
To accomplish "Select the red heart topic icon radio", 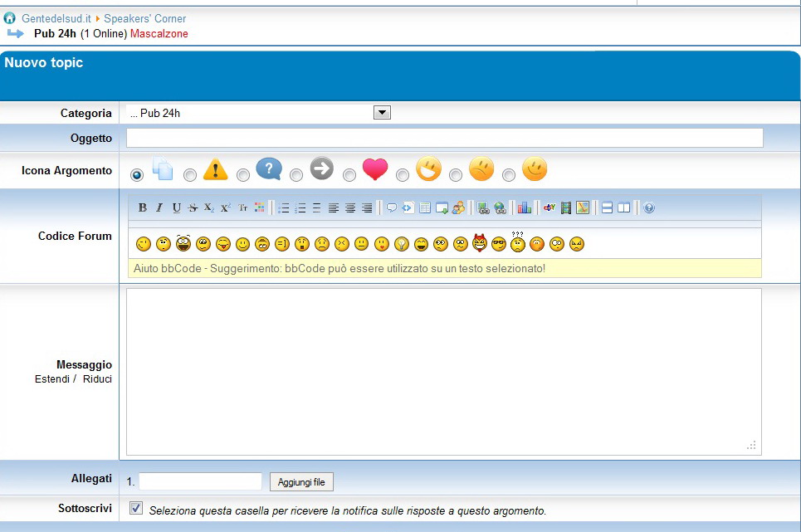I will (349, 175).
